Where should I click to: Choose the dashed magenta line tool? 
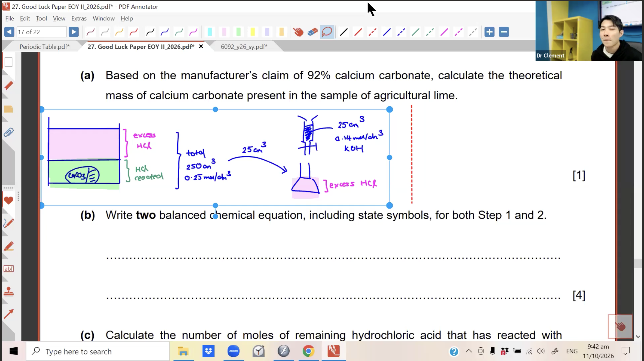click(x=458, y=32)
